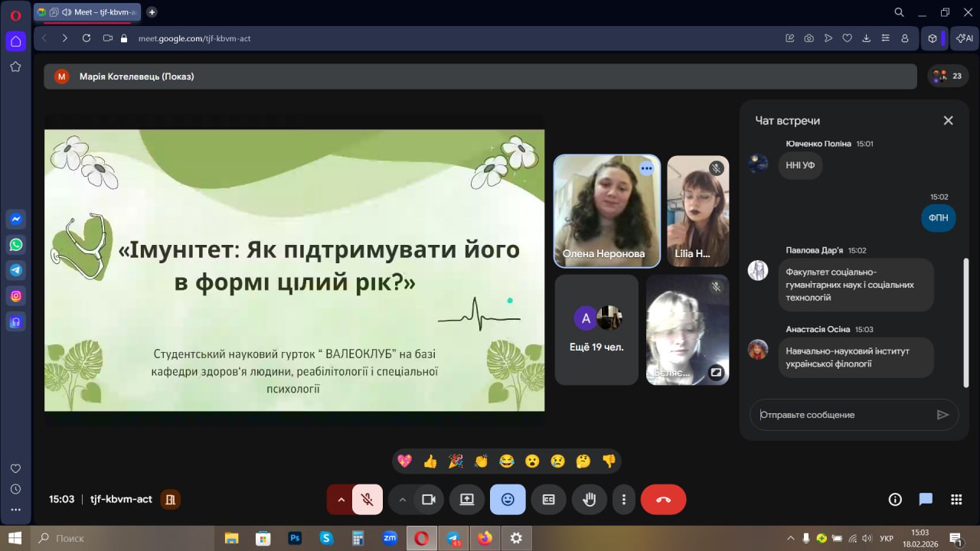
Task: Show all 23 participants
Action: (948, 76)
